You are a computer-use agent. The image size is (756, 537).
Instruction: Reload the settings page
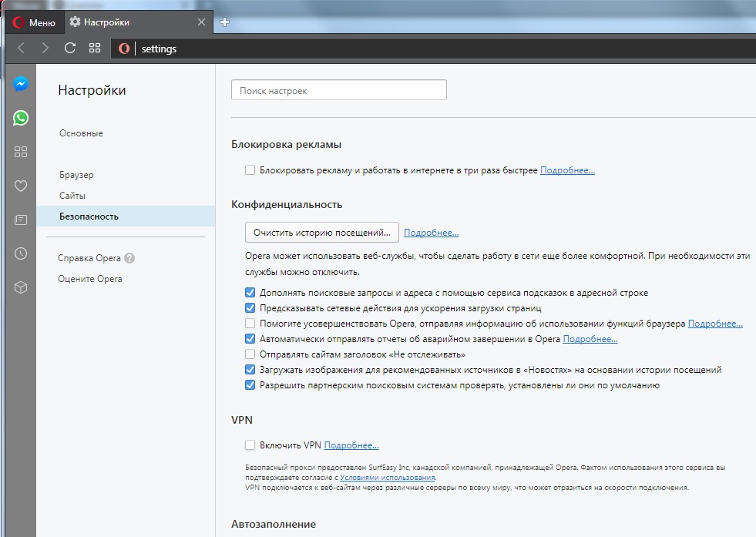pyautogui.click(x=70, y=48)
